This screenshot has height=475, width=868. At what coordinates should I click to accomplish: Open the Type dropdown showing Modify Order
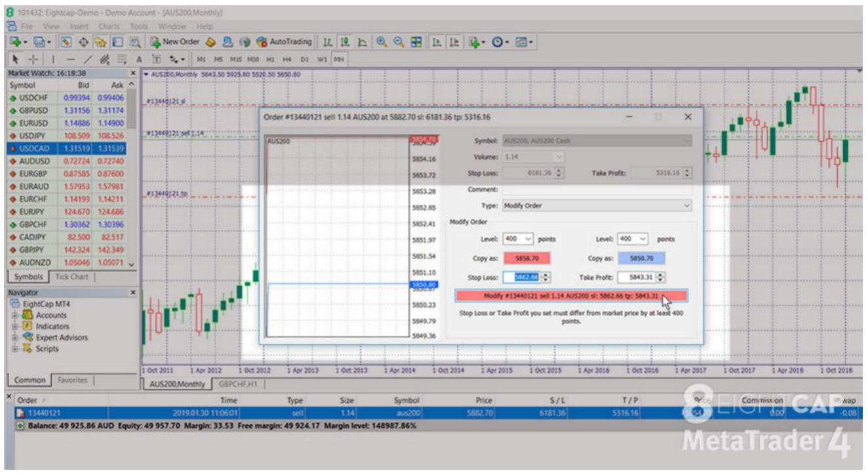596,205
